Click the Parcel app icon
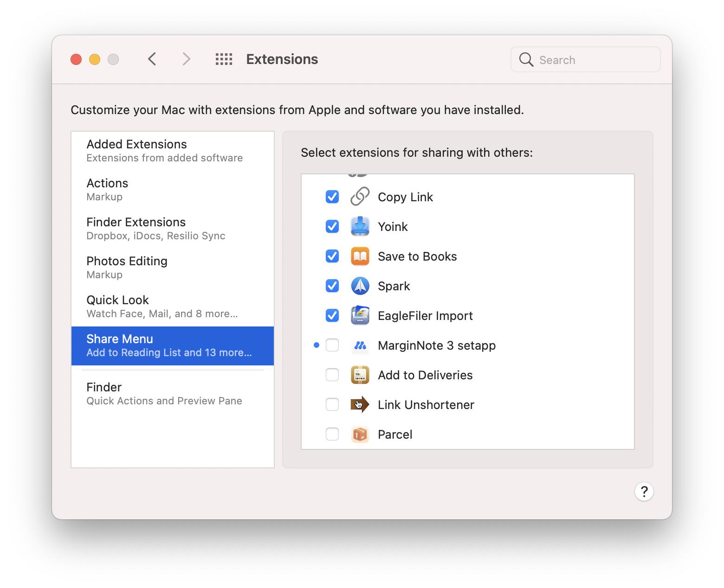The image size is (724, 588). click(x=360, y=434)
